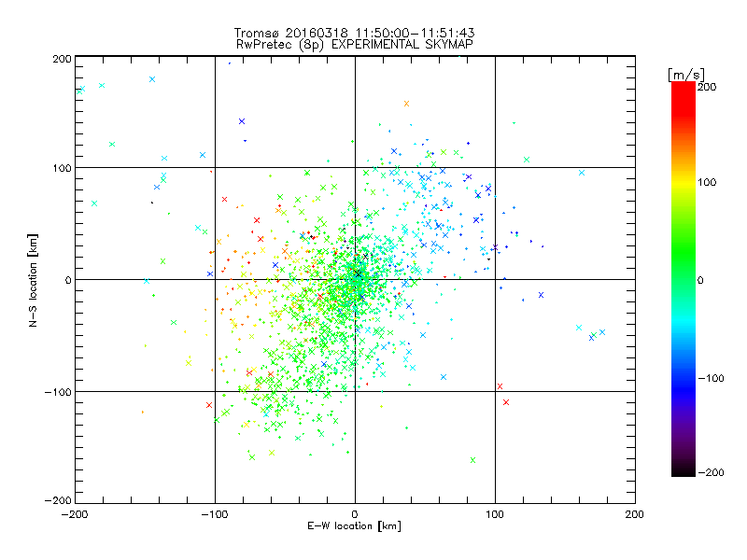Click the colorbar tick label '-100'
This screenshot has width=747, height=560.
pyautogui.click(x=712, y=378)
